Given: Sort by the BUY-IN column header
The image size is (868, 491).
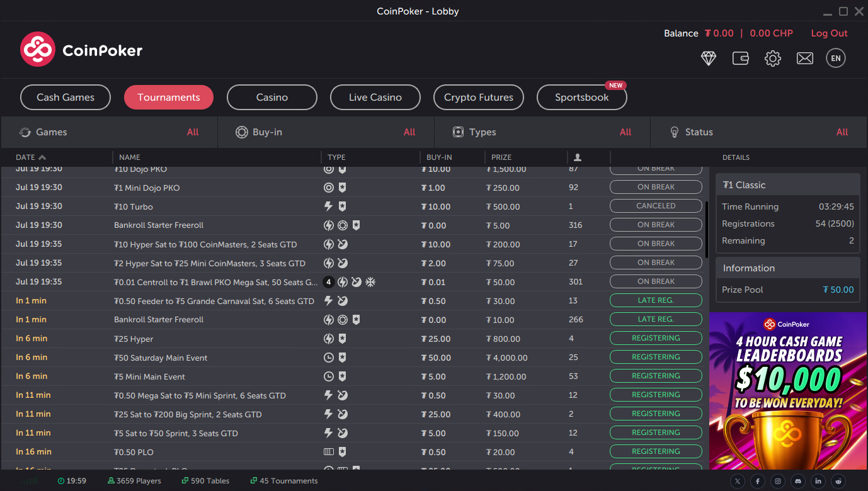Looking at the screenshot, I should [439, 157].
